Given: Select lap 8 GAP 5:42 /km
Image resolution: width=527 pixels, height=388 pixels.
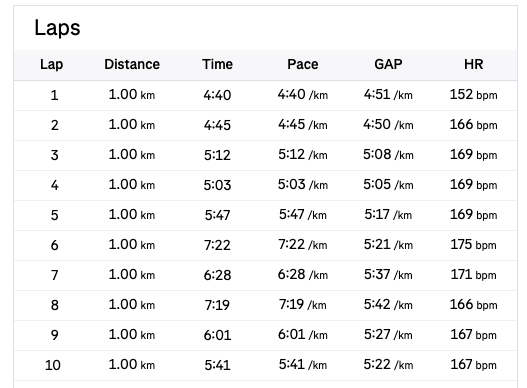Looking at the screenshot, I should click(388, 305).
